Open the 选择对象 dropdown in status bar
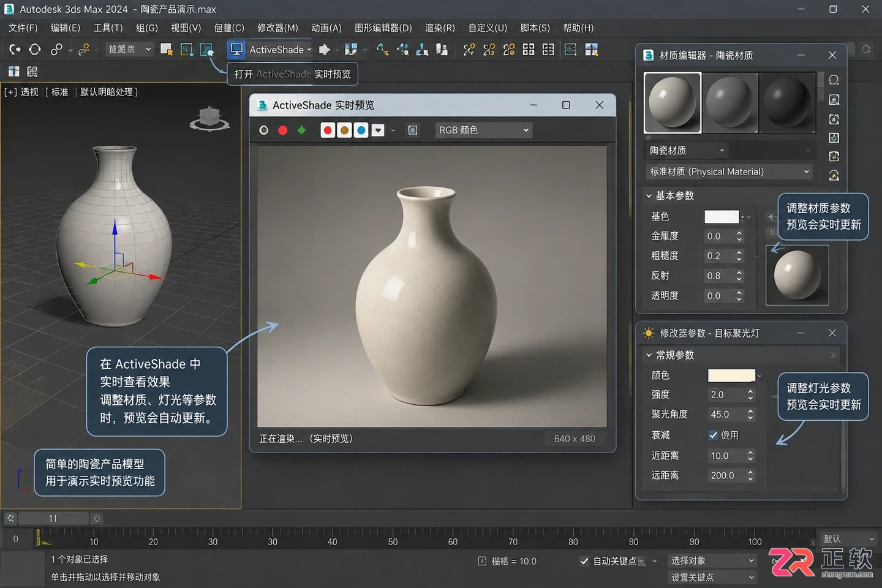The height and width of the screenshot is (588, 882). (712, 560)
